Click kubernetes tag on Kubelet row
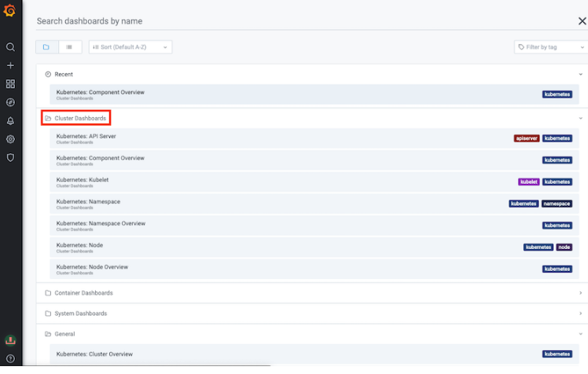588x374 pixels. (x=557, y=181)
